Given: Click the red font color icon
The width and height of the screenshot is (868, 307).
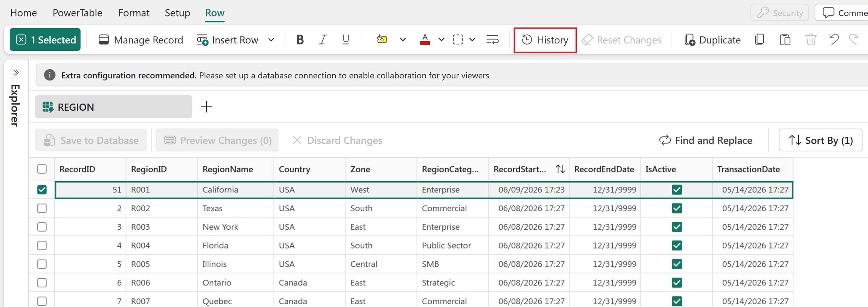Looking at the screenshot, I should point(425,40).
